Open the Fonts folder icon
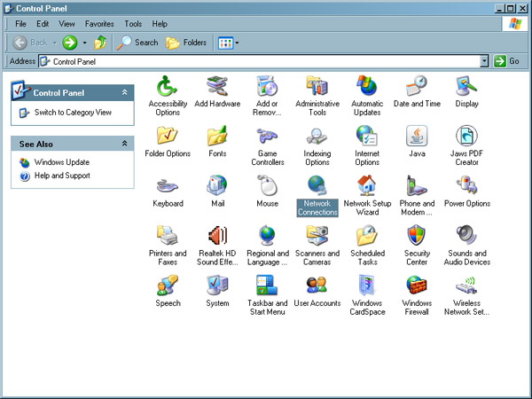532x399 pixels. 217,141
